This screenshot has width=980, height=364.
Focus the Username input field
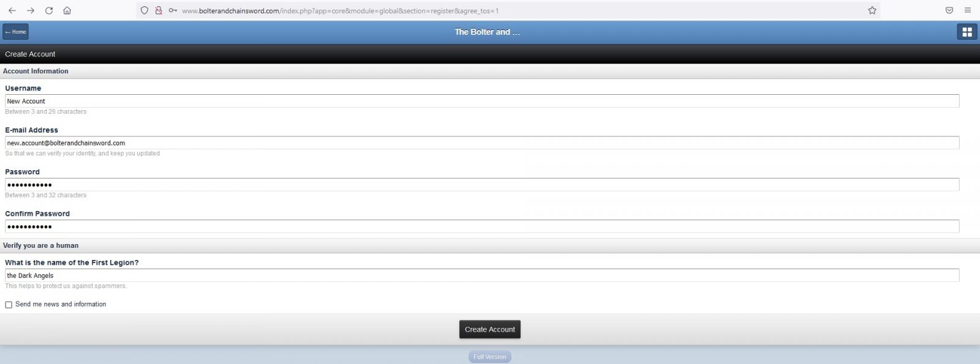click(x=482, y=101)
